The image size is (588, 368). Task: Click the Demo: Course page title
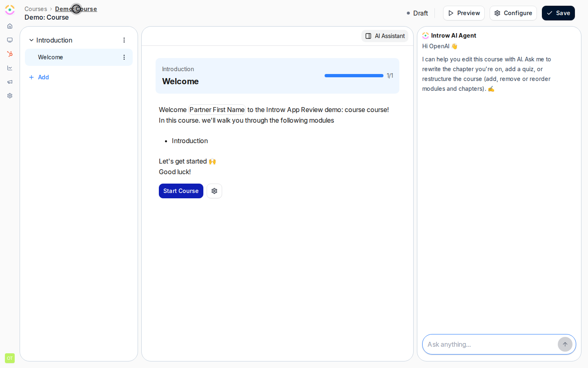point(47,17)
